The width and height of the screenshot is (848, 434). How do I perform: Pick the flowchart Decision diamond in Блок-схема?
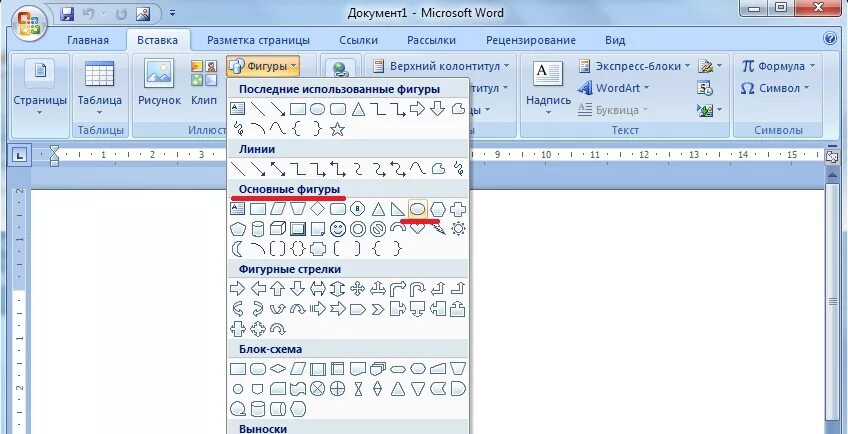coord(277,369)
